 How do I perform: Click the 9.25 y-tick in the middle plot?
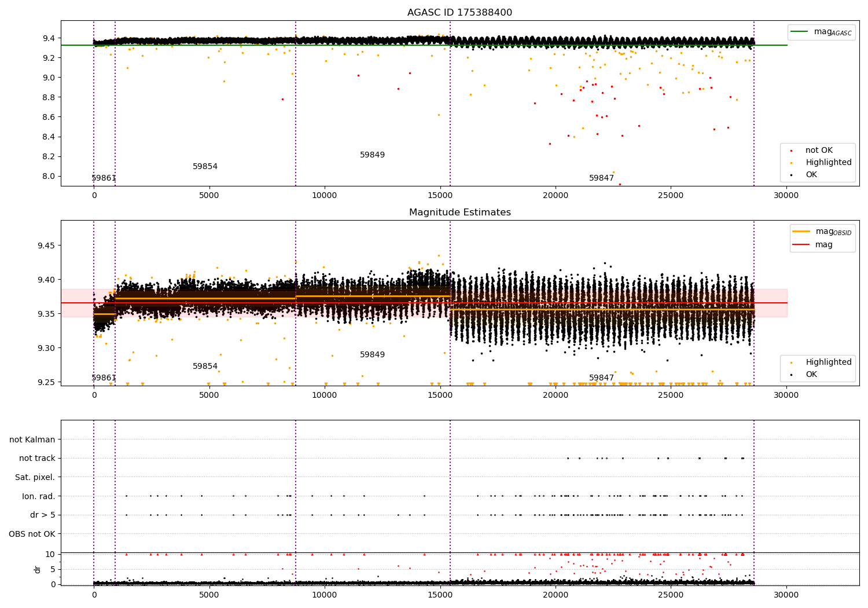click(x=46, y=382)
